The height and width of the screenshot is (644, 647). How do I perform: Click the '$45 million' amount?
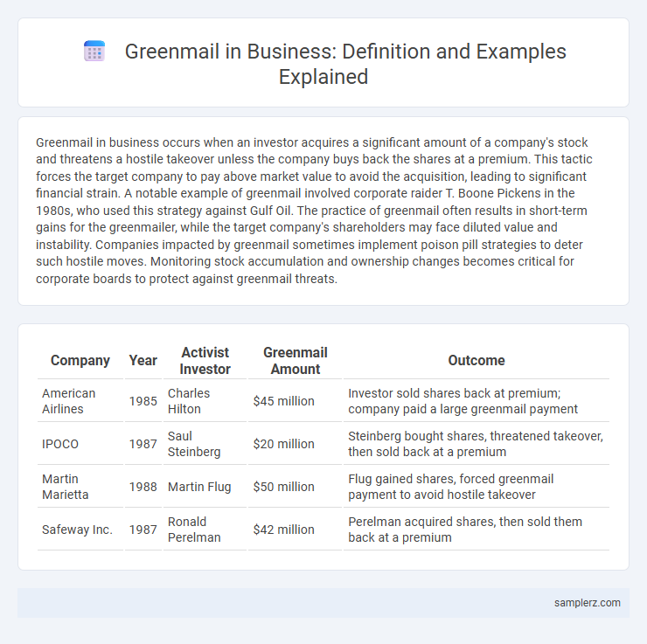tap(284, 401)
